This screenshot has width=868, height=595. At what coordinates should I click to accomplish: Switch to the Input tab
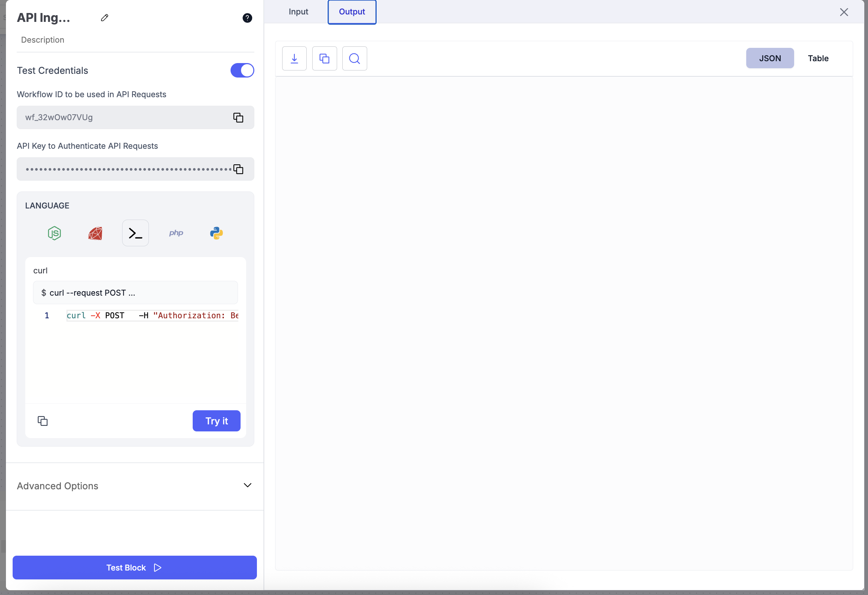298,11
